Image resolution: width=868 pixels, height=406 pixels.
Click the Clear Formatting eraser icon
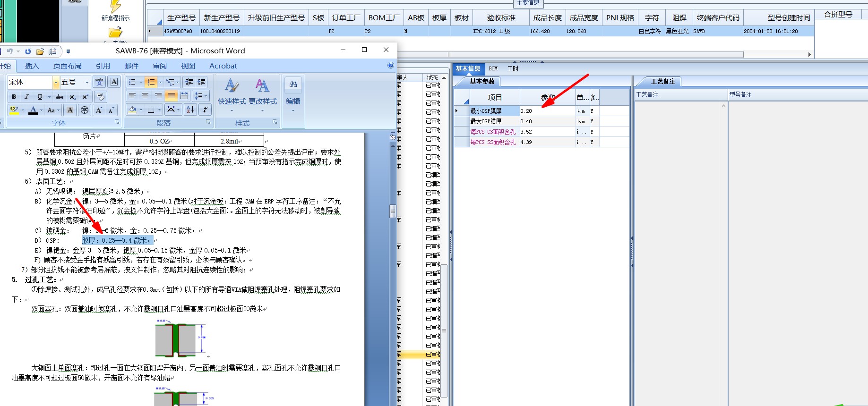click(100, 97)
